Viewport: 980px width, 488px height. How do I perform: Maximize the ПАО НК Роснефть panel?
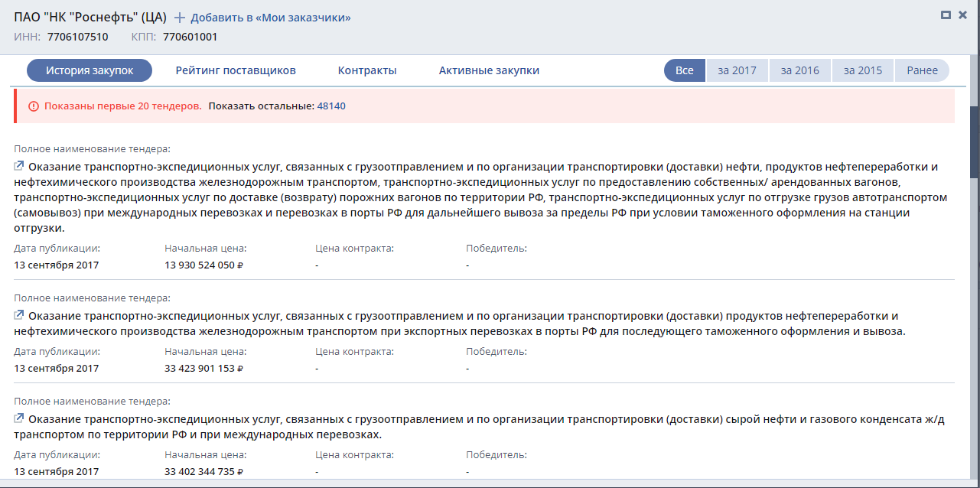(x=946, y=15)
